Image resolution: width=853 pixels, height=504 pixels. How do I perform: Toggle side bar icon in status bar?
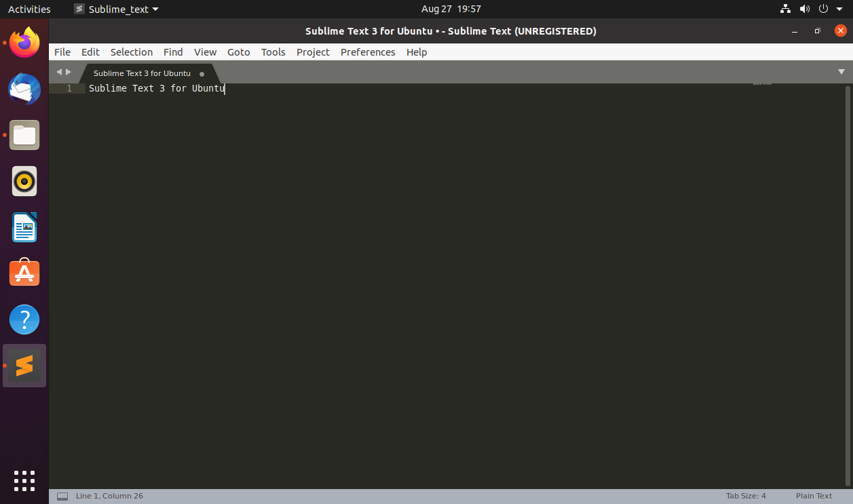click(62, 497)
